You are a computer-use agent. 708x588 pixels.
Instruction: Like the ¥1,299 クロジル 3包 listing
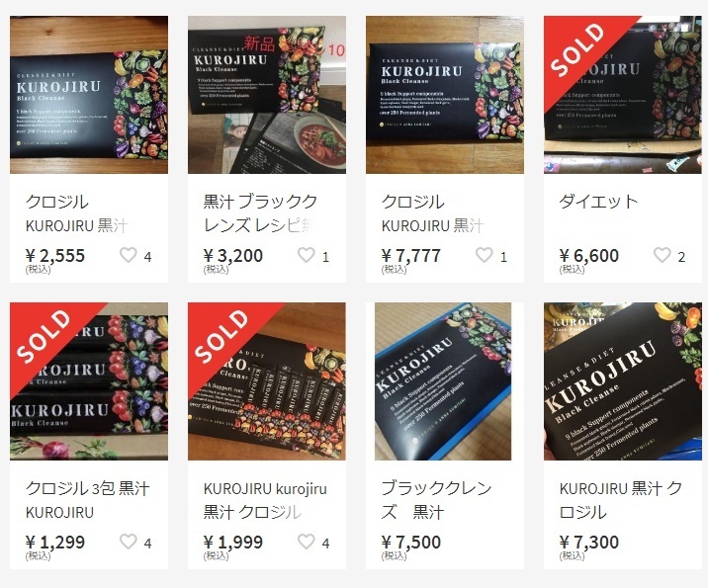coord(129,542)
